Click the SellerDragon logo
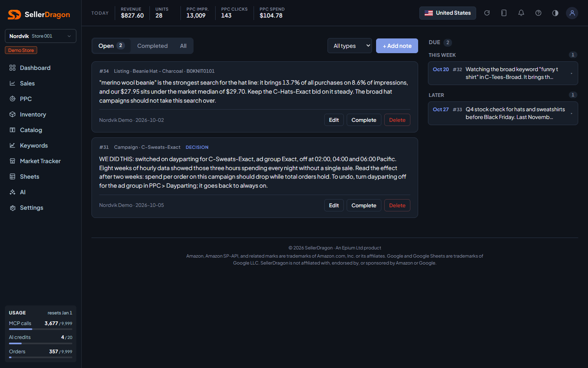 39,15
